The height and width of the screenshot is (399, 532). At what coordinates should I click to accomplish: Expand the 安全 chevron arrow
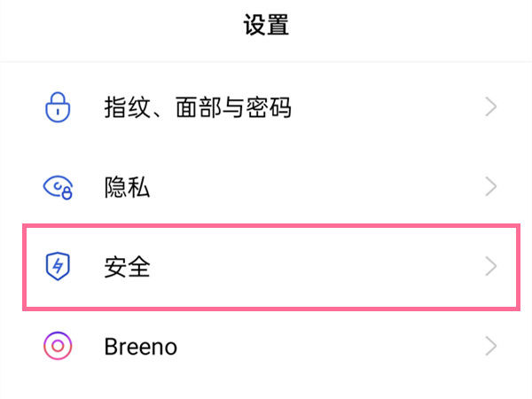click(492, 267)
